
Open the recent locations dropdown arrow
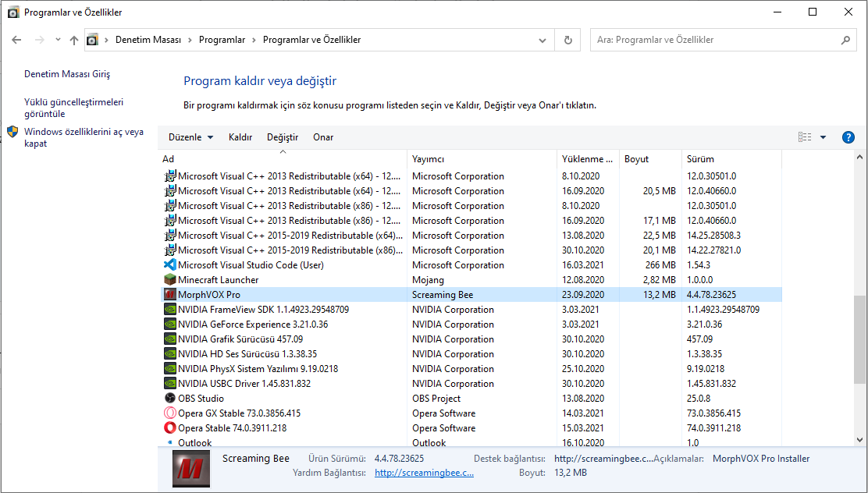(x=58, y=40)
